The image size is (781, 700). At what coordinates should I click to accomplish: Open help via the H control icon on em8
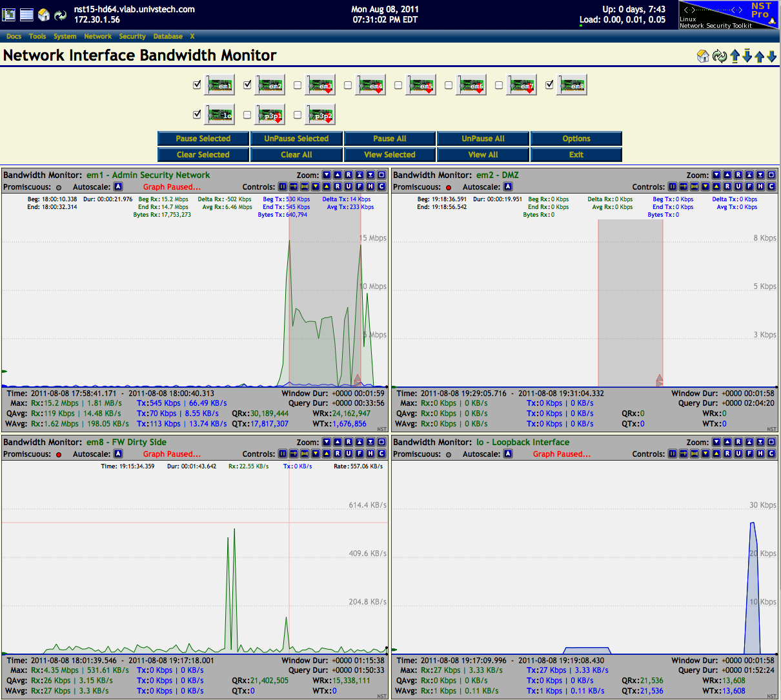click(x=370, y=454)
